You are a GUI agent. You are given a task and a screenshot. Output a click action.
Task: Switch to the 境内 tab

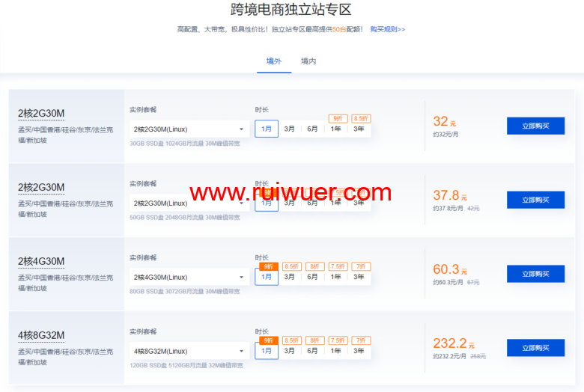click(x=308, y=61)
